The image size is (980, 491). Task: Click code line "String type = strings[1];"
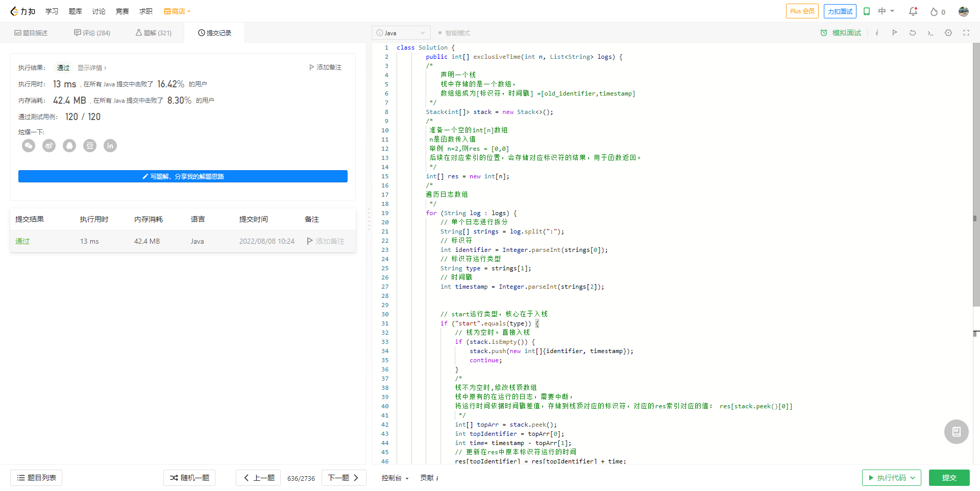[486, 268]
